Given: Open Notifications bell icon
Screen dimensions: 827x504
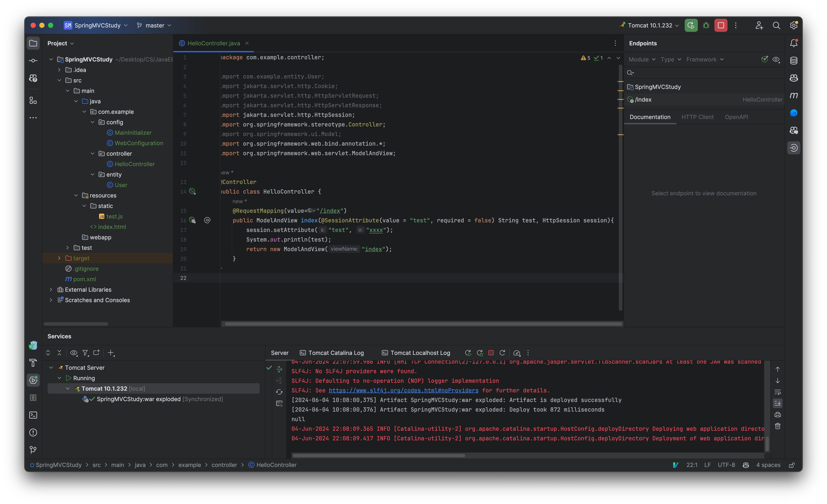Looking at the screenshot, I should tap(794, 43).
